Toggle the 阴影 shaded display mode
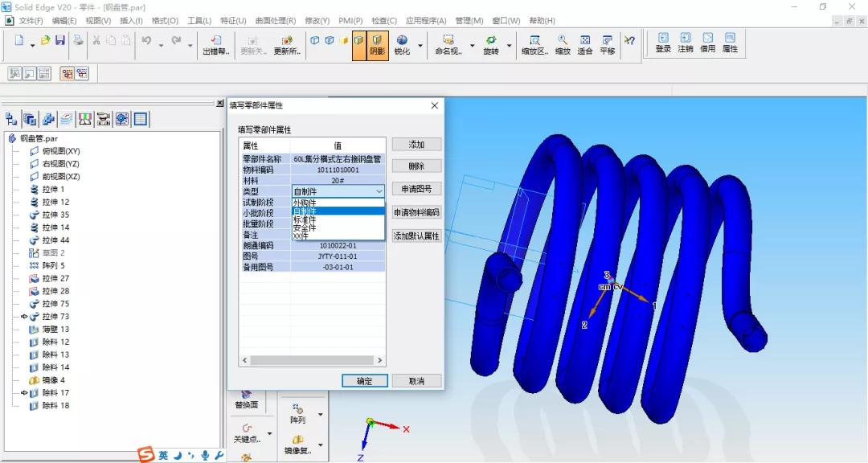The height and width of the screenshot is (463, 868). [x=378, y=44]
